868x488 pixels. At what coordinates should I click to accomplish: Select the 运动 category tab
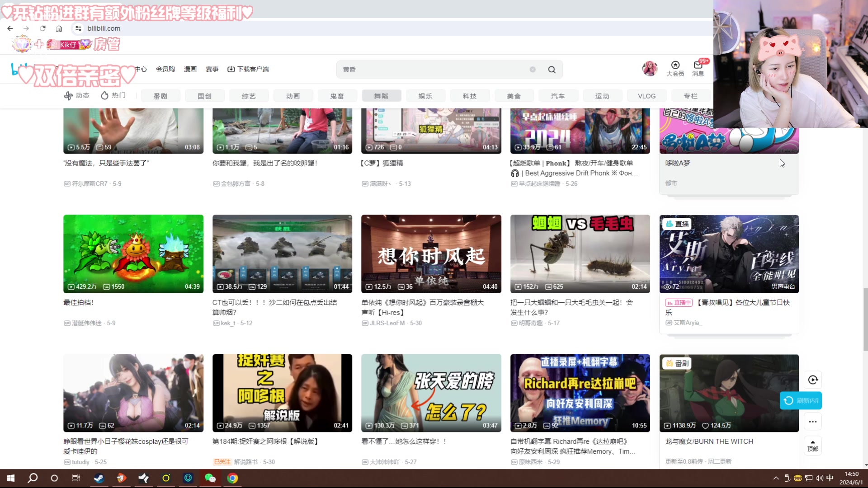pos(603,96)
